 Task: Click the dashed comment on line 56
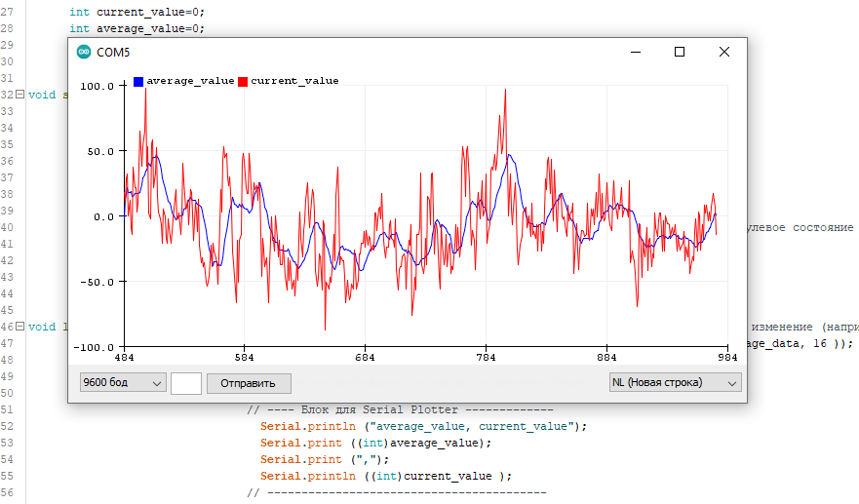click(397, 492)
